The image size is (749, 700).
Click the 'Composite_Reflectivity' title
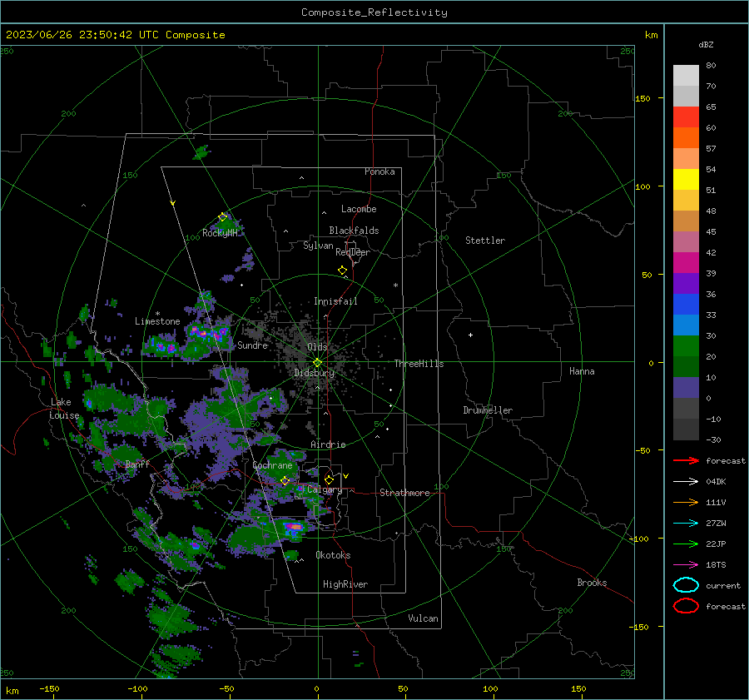tap(374, 12)
